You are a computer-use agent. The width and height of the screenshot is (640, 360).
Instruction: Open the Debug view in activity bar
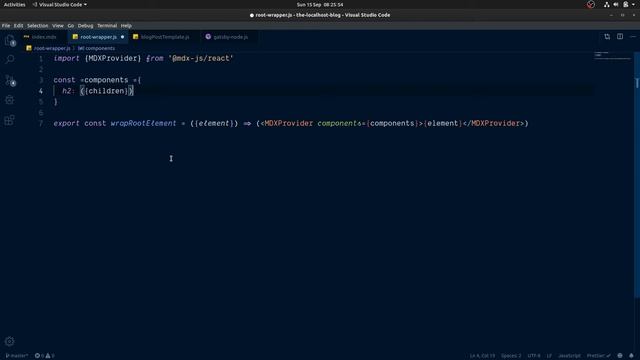tap(10, 100)
